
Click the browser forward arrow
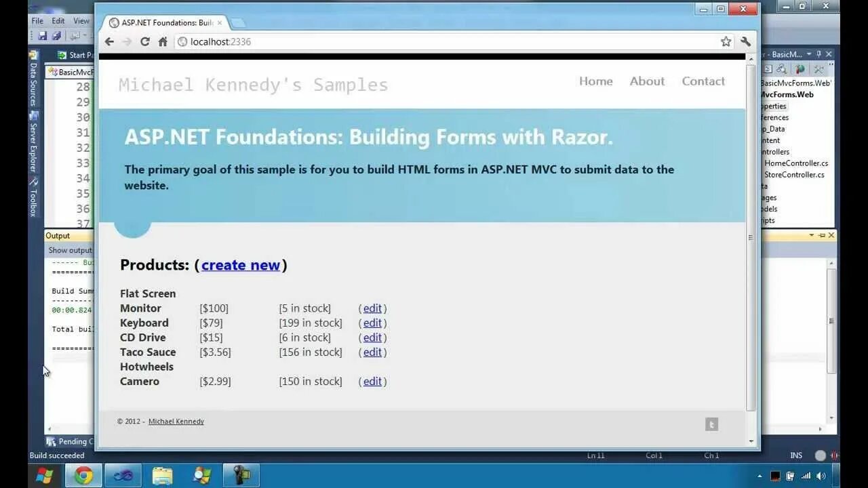click(127, 42)
